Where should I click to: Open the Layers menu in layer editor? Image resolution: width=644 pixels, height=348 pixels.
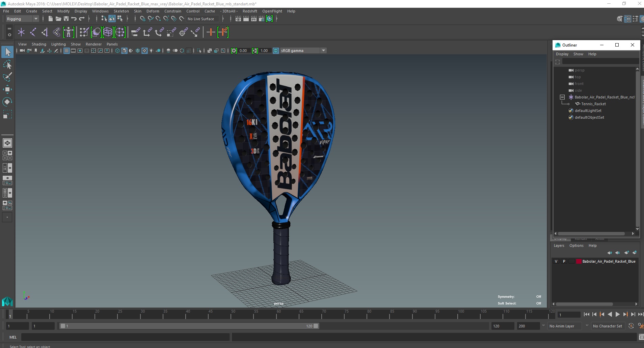[x=559, y=245]
